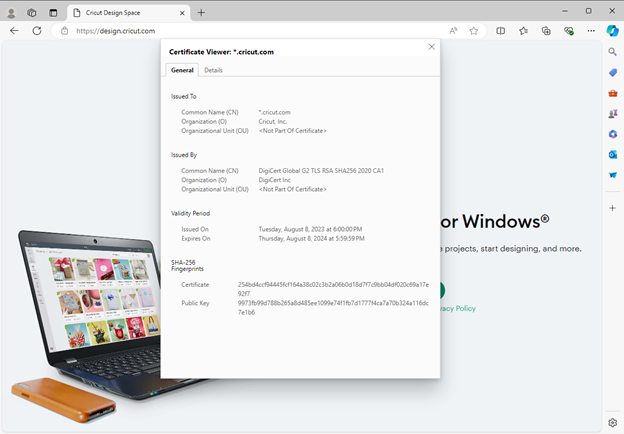Open split screen icon
624x434 pixels.
(501, 31)
